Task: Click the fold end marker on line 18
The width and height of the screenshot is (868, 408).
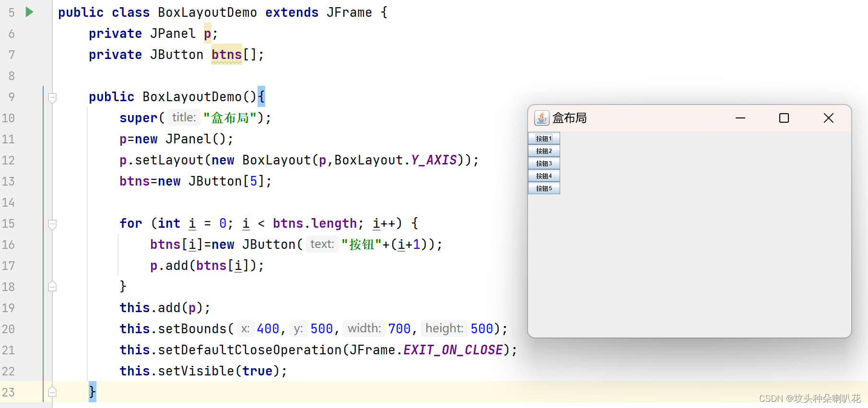Action: (52, 287)
